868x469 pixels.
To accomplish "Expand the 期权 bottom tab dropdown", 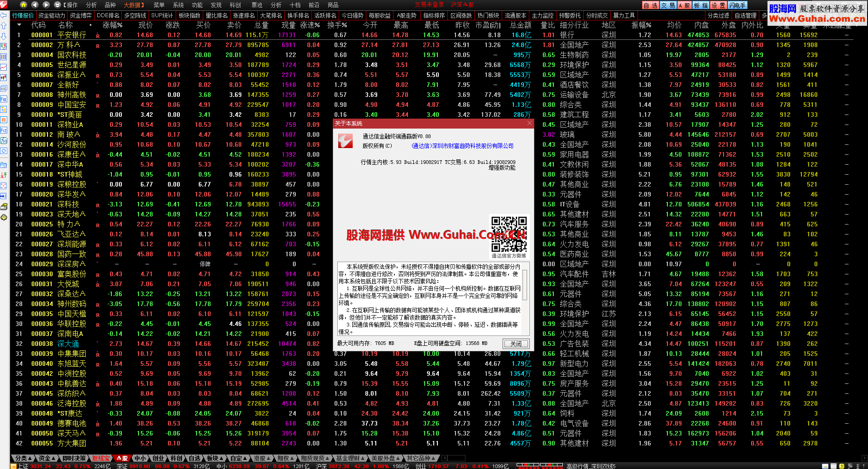I will (292, 459).
